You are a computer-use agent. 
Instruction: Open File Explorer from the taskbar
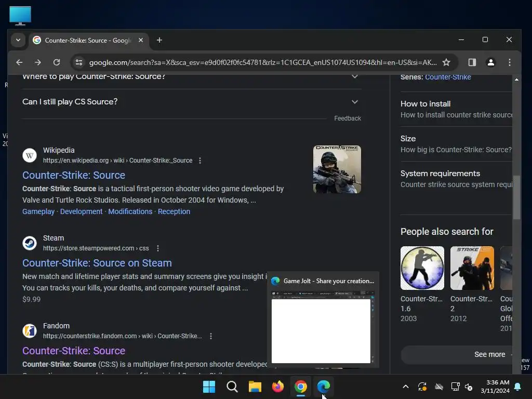(x=255, y=387)
